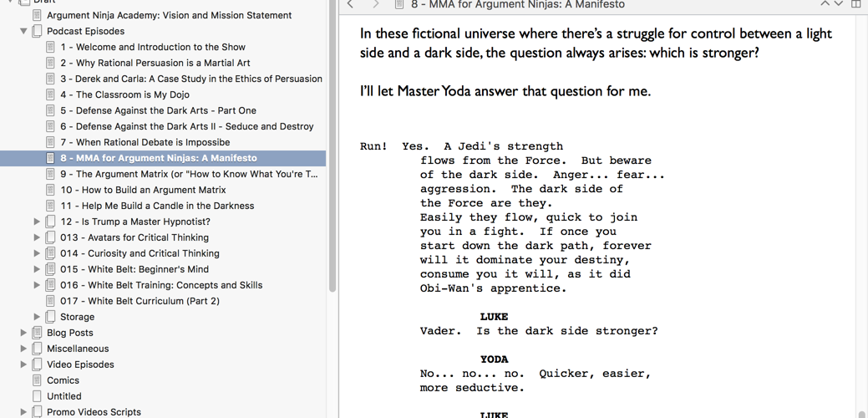
Task: Click icon for '9 - The Argument Matrix'
Action: click(51, 175)
